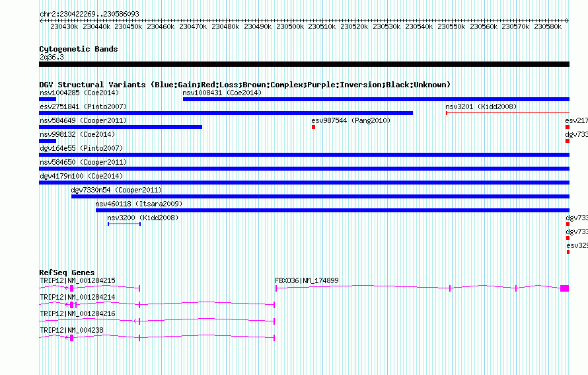
Task: Select dgv164e55 (Pinto2007) variant label
Action: tap(81, 148)
